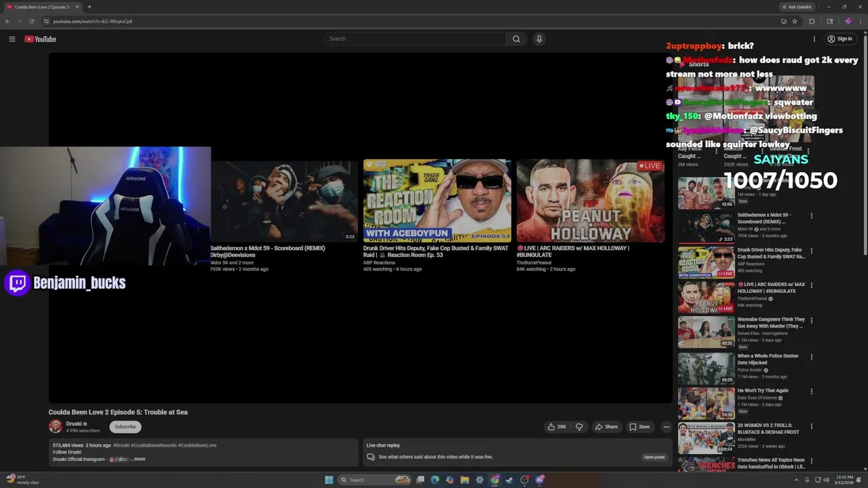This screenshot has height=488, width=868.
Task: Click the #CouldaBeenRecords hashtag
Action: (153, 445)
